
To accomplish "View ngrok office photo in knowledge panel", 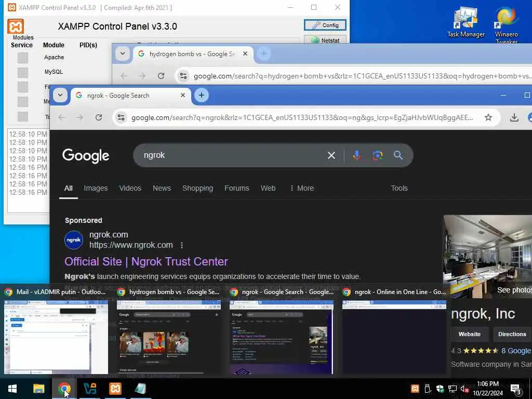I will [487, 257].
